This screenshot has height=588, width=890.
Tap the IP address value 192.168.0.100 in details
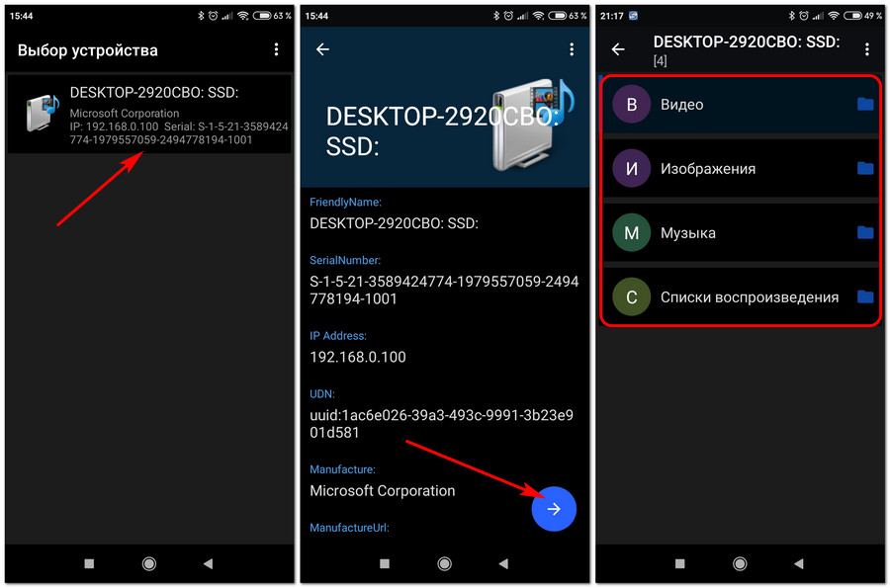(x=358, y=357)
